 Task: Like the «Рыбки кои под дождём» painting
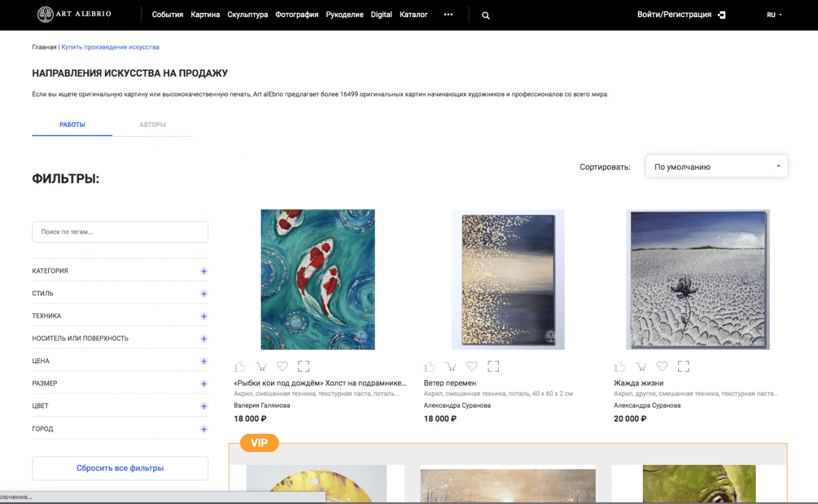[239, 366]
